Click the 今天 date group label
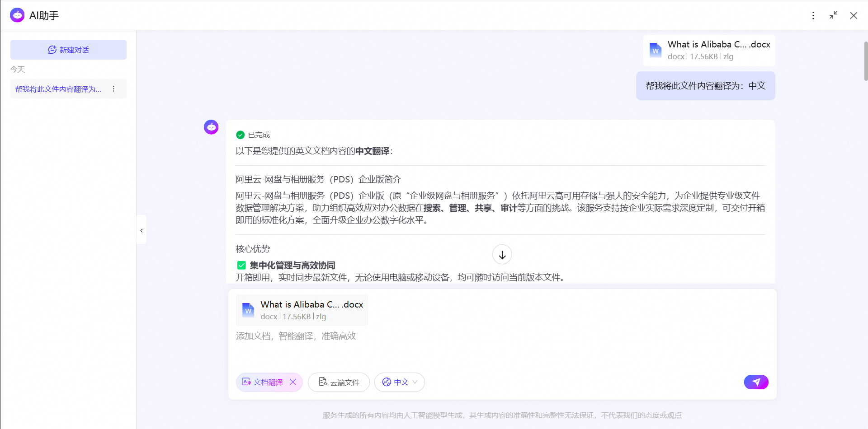The image size is (868, 429). coord(18,70)
